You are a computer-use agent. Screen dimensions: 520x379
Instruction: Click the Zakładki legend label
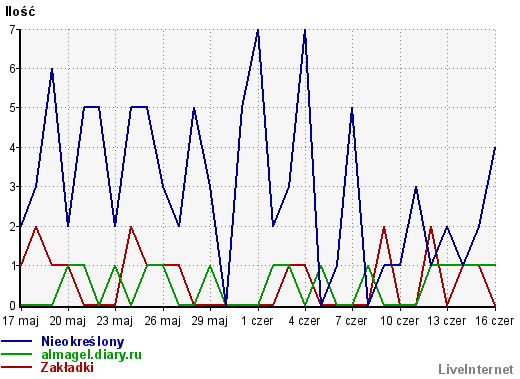67,367
